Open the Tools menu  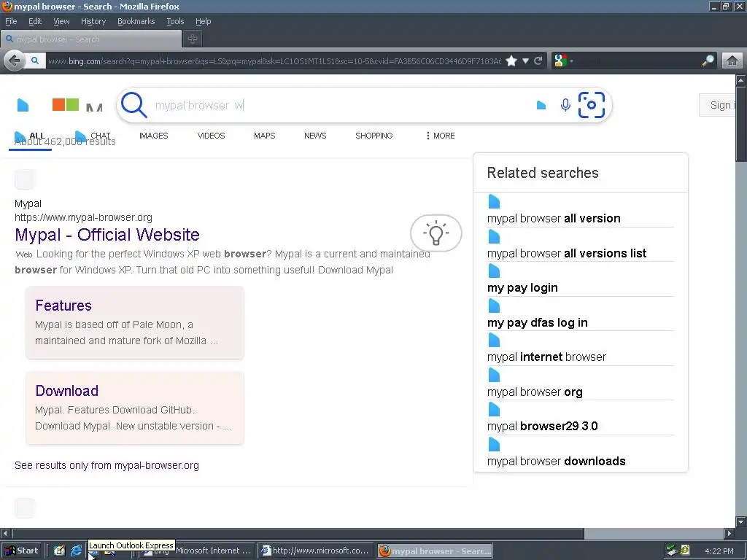[x=175, y=21]
